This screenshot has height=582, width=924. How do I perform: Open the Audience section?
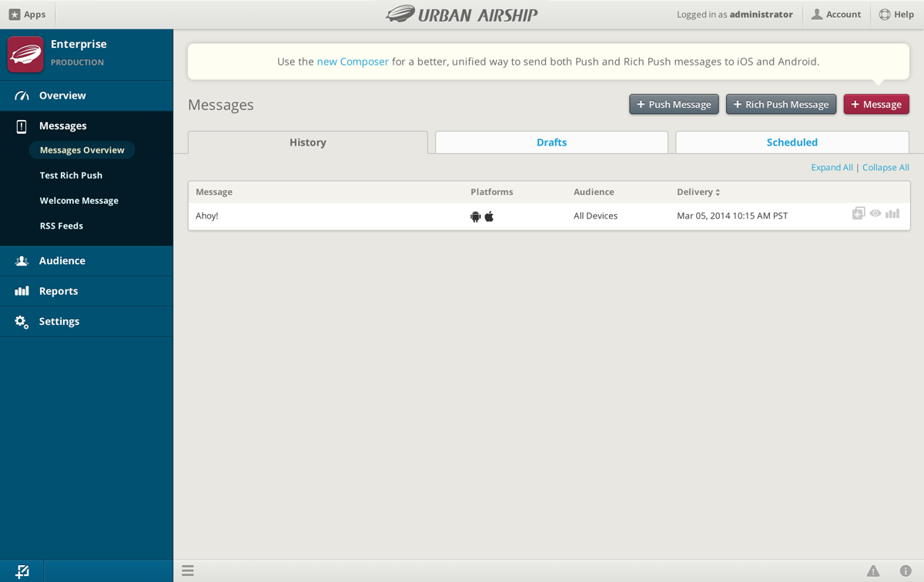pos(86,261)
